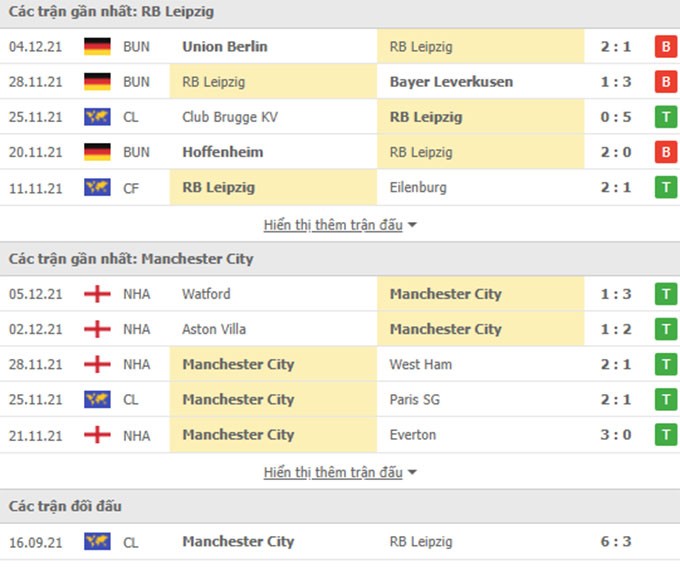This screenshot has width=680, height=579.
Task: Click the dropdown arrow beside the Leipzig show-more link
Action: pos(412,225)
